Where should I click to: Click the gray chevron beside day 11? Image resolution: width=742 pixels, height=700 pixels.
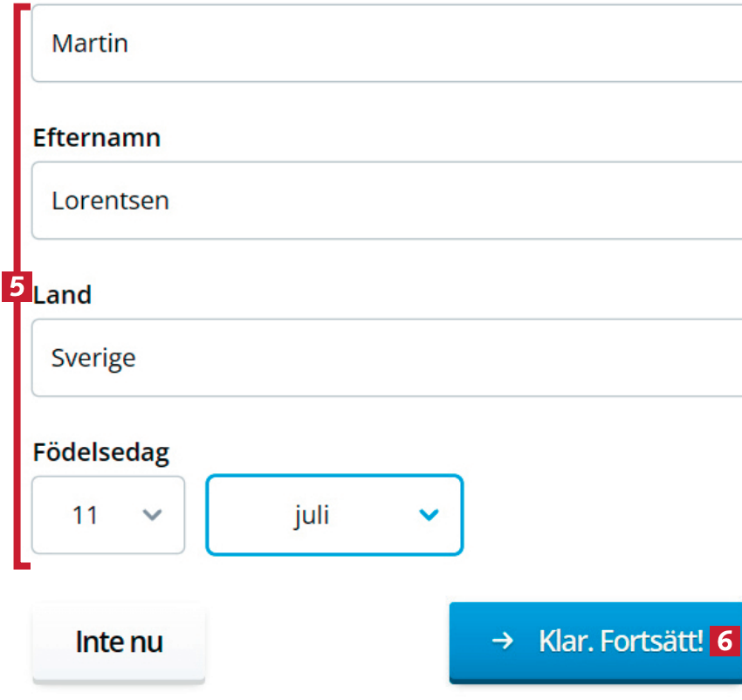[152, 515]
